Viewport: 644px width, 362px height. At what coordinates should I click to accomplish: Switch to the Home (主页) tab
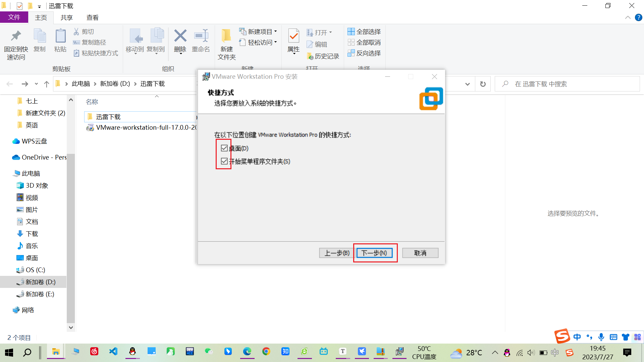tap(41, 18)
